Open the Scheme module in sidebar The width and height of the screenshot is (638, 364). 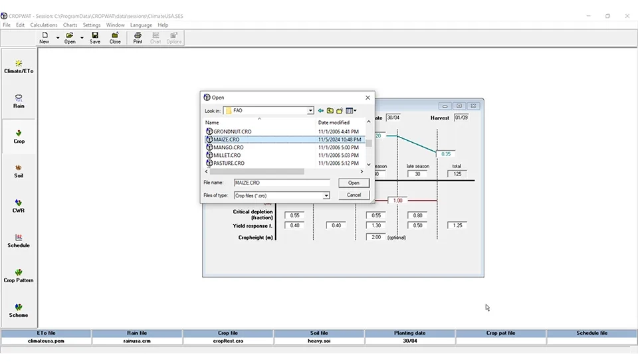19,310
